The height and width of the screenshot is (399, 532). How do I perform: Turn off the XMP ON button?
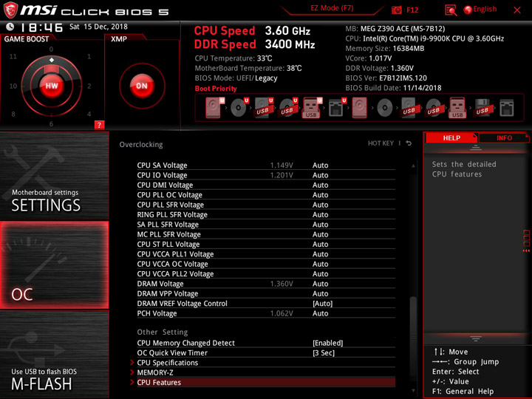click(x=142, y=86)
